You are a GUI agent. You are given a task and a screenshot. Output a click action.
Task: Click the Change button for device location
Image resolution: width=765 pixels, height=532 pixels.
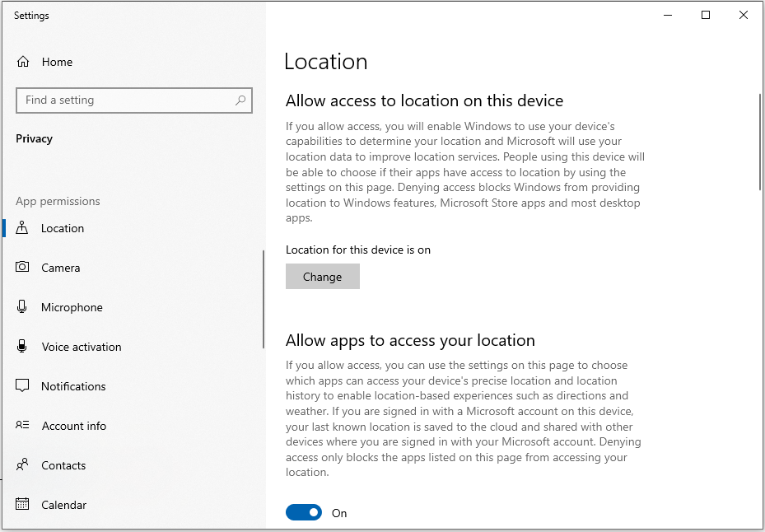click(x=323, y=276)
